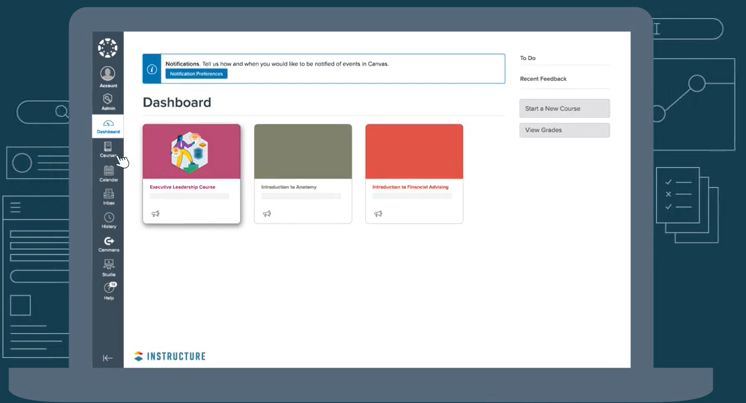Click the Canvas logo at top of sidebar
Screen dimensions: 746x403
click(108, 47)
